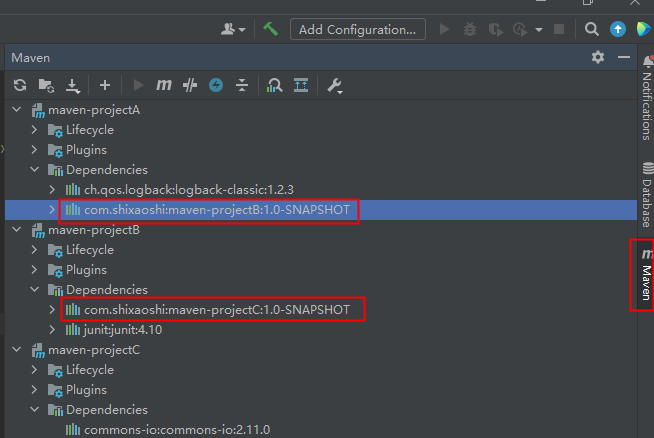Open Maven Settings wrench icon

pos(335,86)
